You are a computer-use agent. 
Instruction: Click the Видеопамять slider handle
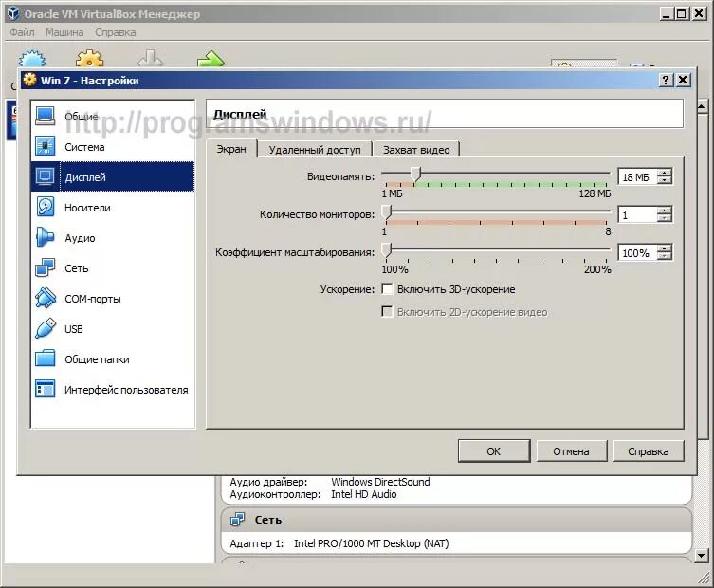click(415, 175)
